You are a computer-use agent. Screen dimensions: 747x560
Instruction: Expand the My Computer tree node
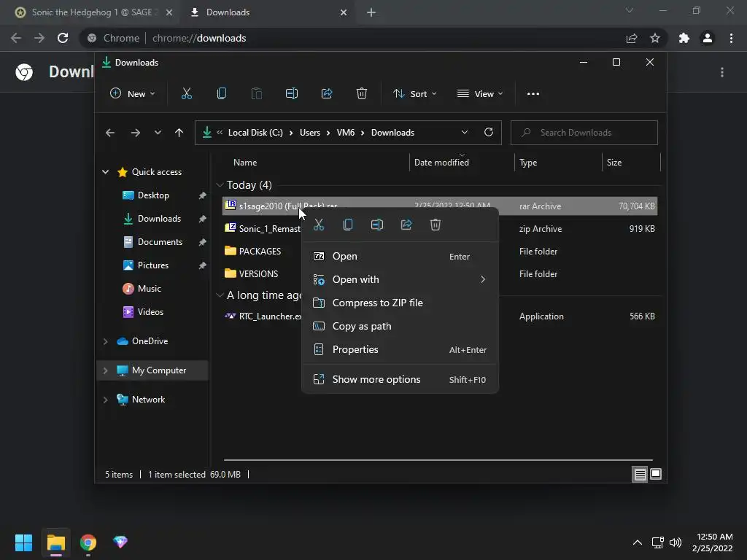point(105,370)
